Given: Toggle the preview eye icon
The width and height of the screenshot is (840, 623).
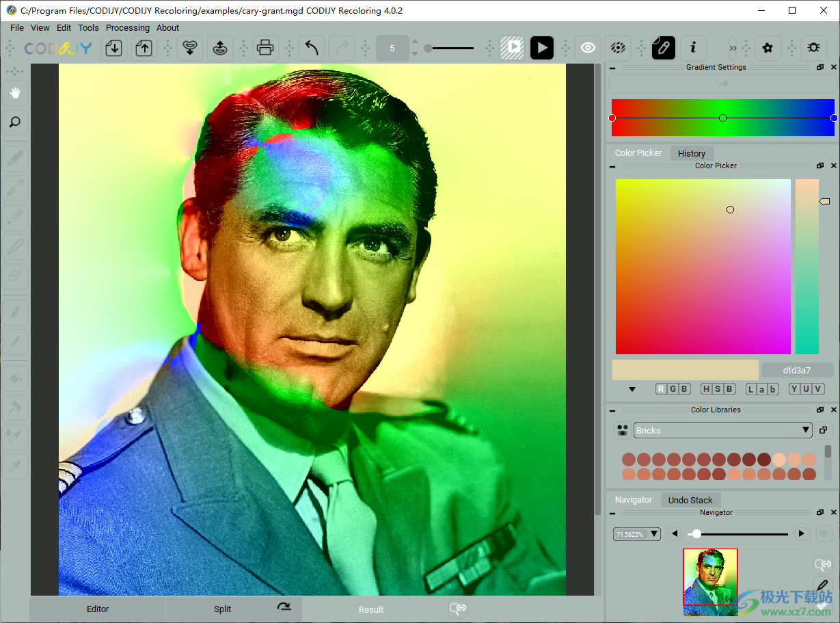Looking at the screenshot, I should click(x=588, y=48).
